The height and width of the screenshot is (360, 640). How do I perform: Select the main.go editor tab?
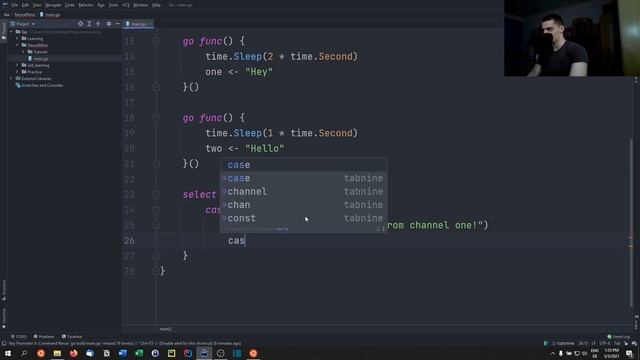click(x=137, y=24)
